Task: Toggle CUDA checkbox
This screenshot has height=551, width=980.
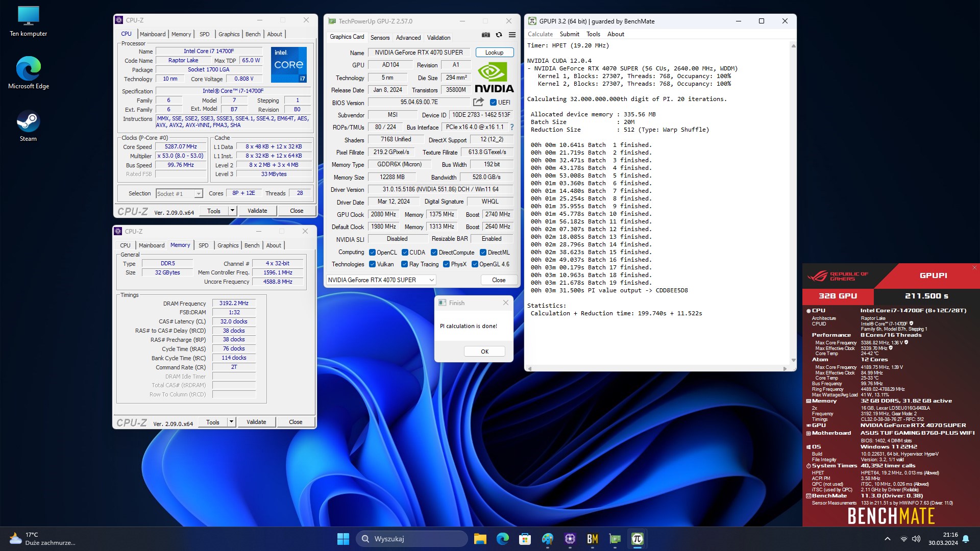Action: click(x=405, y=253)
